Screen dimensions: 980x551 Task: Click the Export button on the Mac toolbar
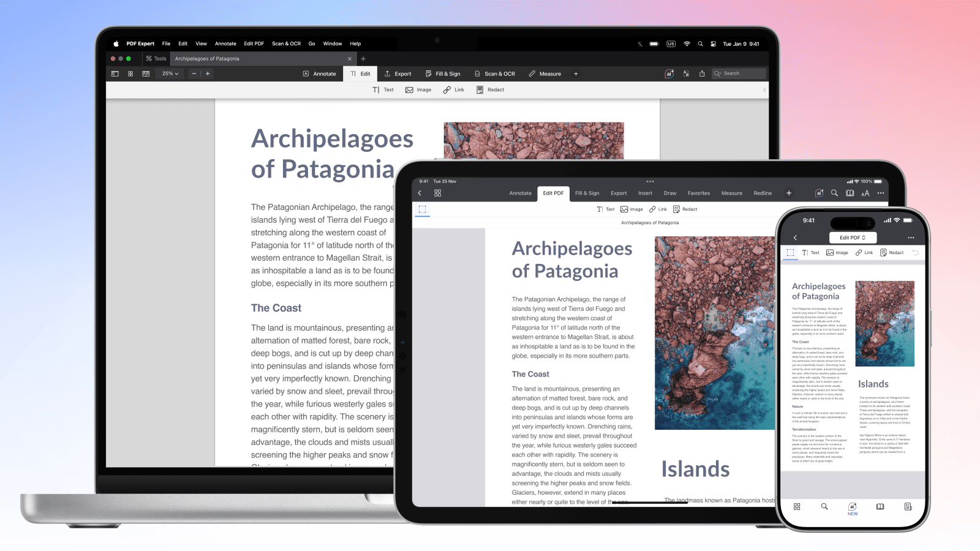pyautogui.click(x=398, y=73)
